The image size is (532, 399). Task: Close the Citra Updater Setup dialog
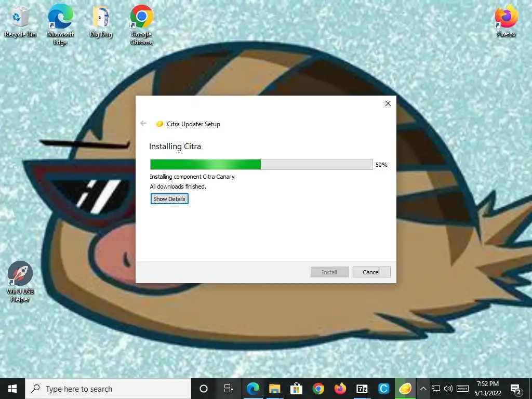(x=388, y=103)
